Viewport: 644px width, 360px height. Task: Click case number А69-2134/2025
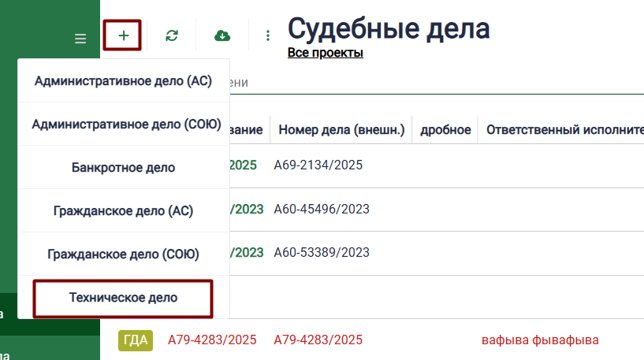click(318, 165)
